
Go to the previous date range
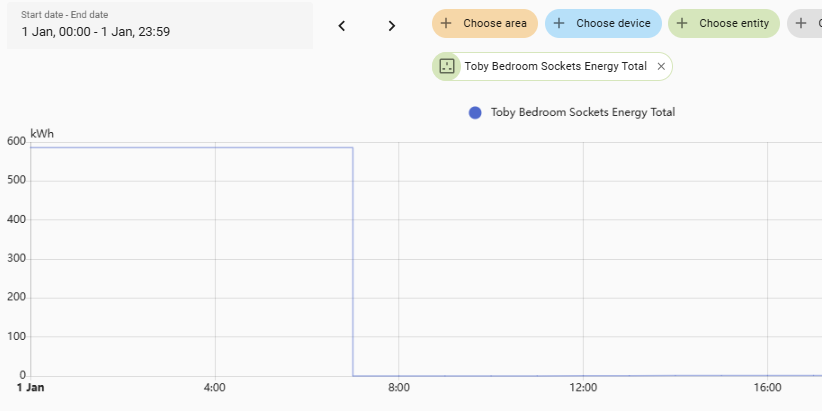click(341, 26)
